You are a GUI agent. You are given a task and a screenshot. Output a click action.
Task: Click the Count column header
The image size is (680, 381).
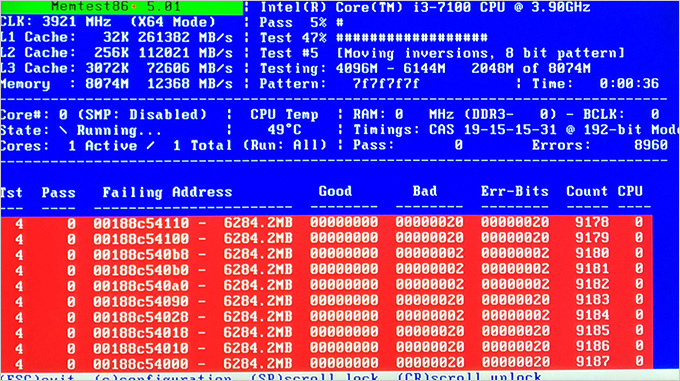[x=587, y=192]
